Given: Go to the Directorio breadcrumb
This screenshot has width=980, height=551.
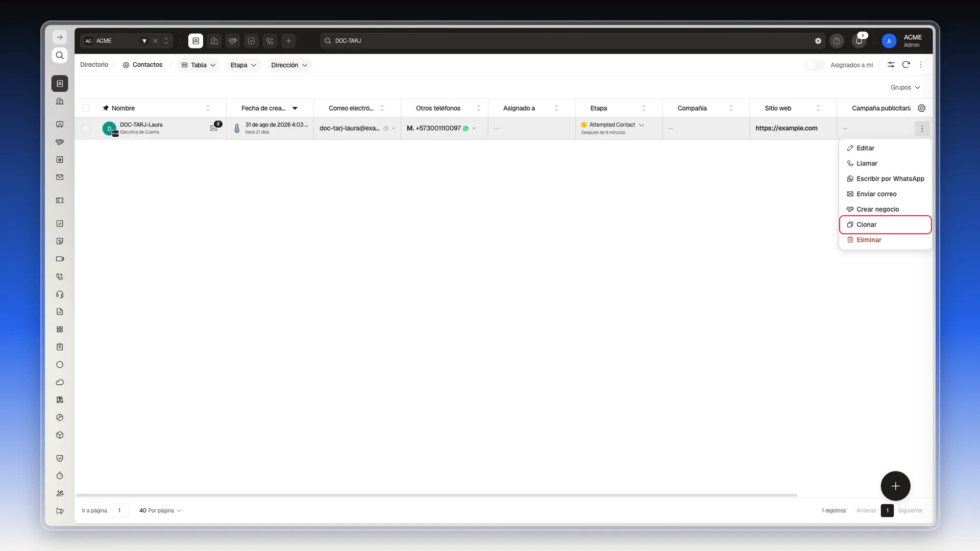Looking at the screenshot, I should [94, 65].
